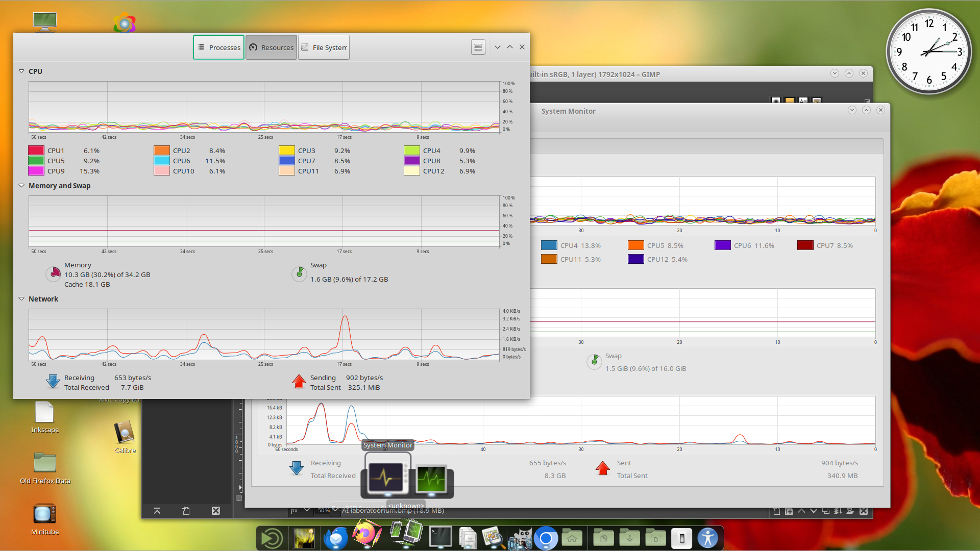
Task: Click the Sending red up-arrow icon
Action: click(x=299, y=382)
